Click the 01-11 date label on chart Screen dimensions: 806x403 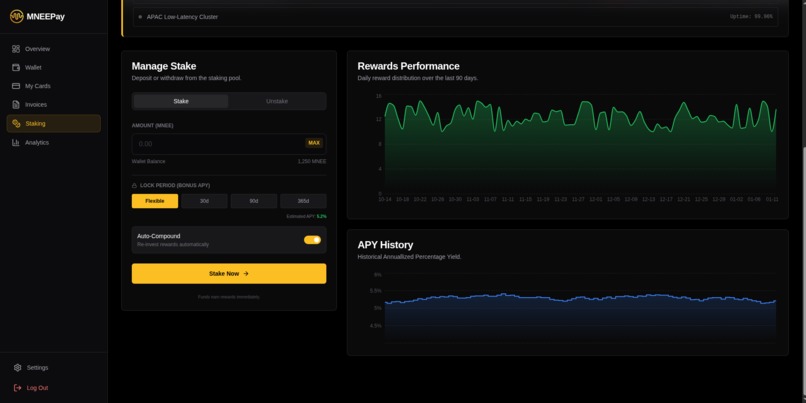pyautogui.click(x=772, y=199)
